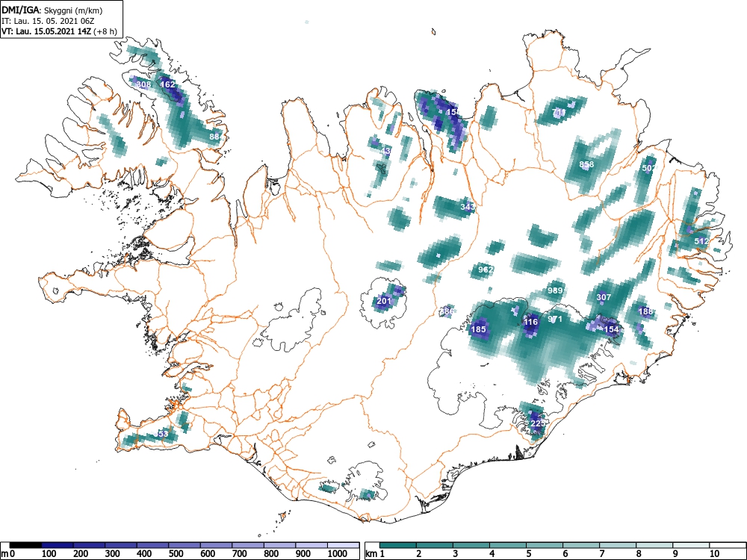Click the 116 visibility value on the map
Screen dimensions: 747x560
(x=530, y=322)
